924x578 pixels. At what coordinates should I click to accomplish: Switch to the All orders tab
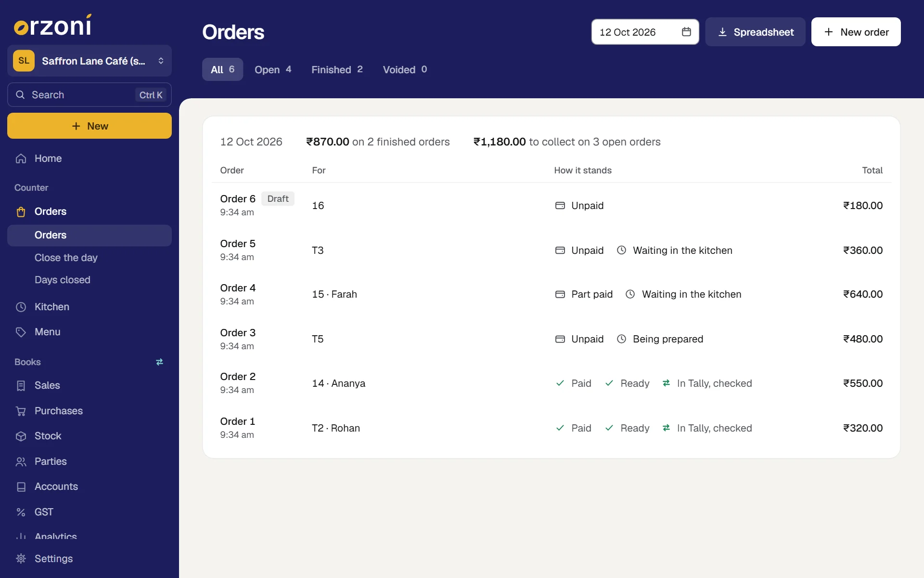[222, 69]
